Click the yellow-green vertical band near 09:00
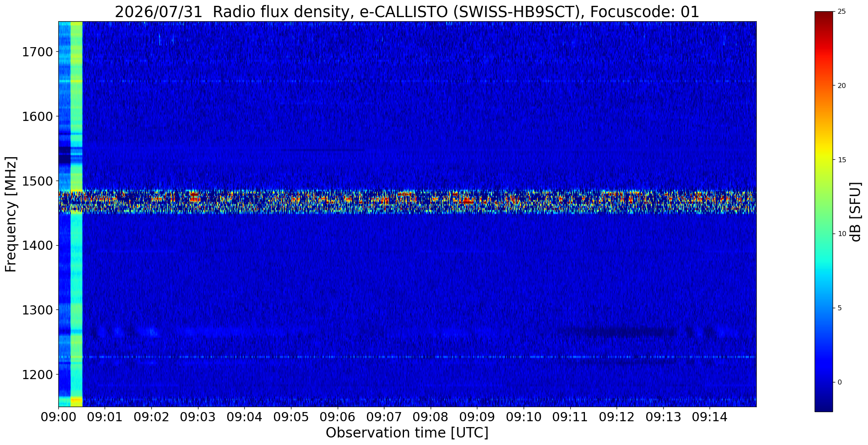Viewport: 868px width, 445px height. pos(76,214)
